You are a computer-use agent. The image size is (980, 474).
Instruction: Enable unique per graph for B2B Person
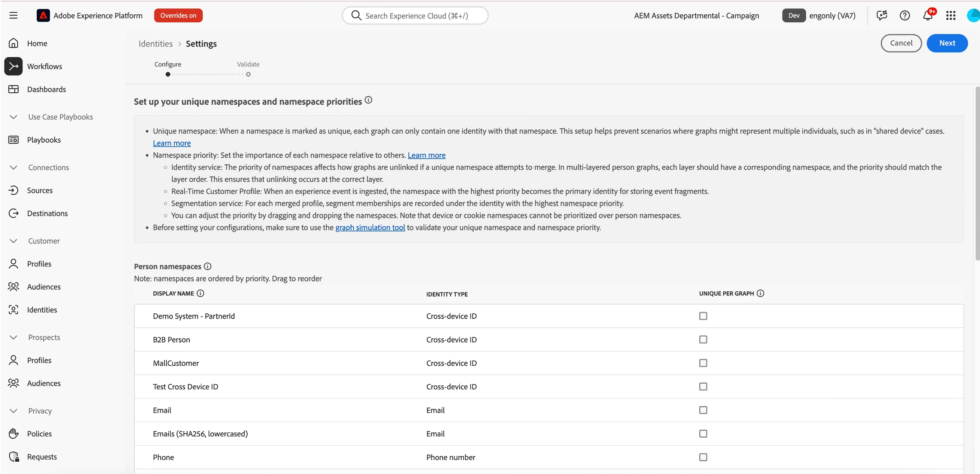(x=703, y=340)
